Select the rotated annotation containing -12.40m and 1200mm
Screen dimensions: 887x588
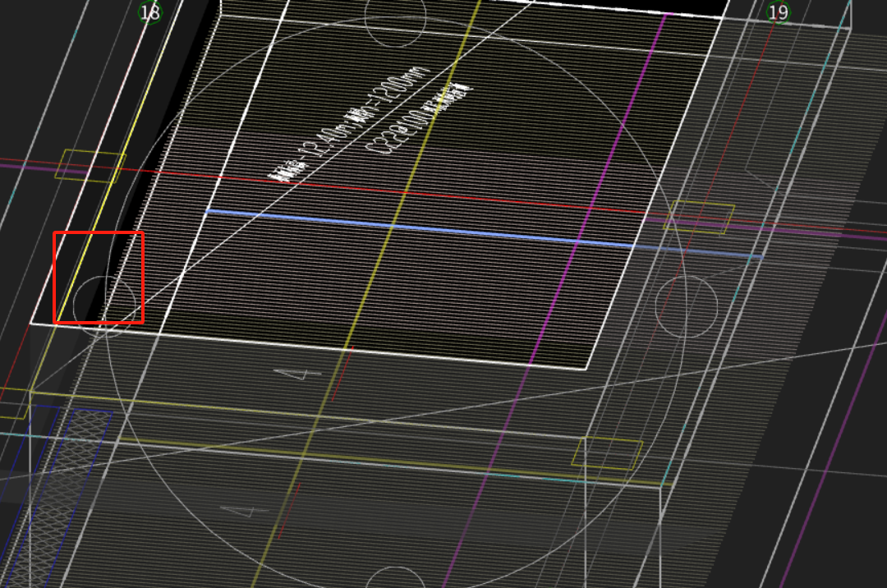click(348, 124)
